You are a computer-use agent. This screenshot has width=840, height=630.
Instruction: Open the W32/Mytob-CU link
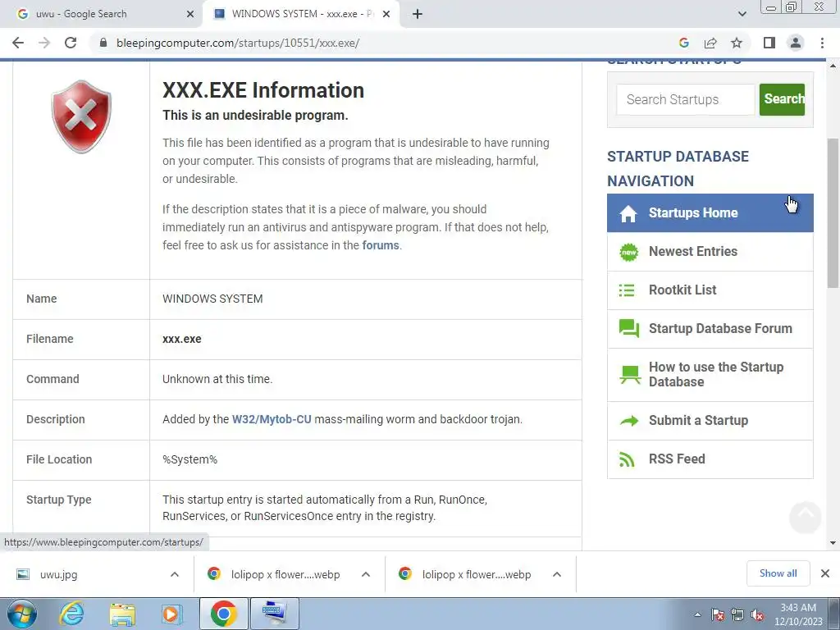point(272,419)
